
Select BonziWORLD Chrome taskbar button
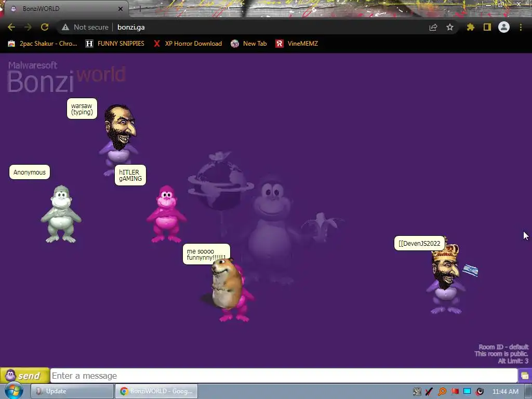pyautogui.click(x=156, y=391)
